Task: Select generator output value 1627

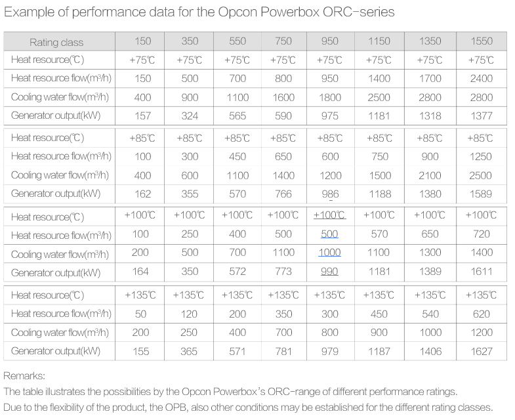Action: pyautogui.click(x=482, y=351)
